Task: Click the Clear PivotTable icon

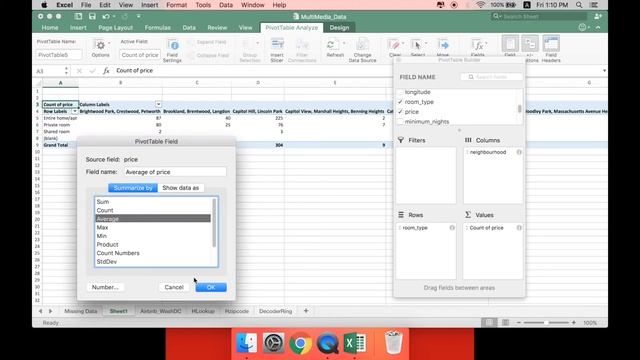Action: pos(394,44)
